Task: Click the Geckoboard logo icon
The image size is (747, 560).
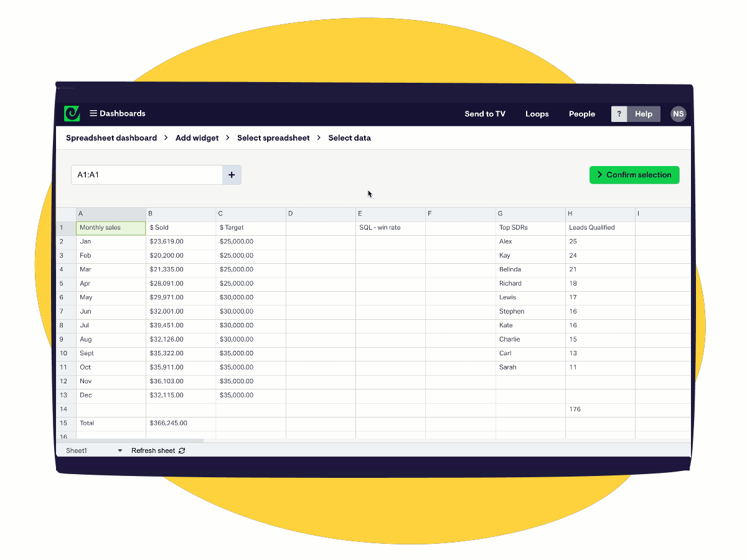Action: tap(72, 113)
